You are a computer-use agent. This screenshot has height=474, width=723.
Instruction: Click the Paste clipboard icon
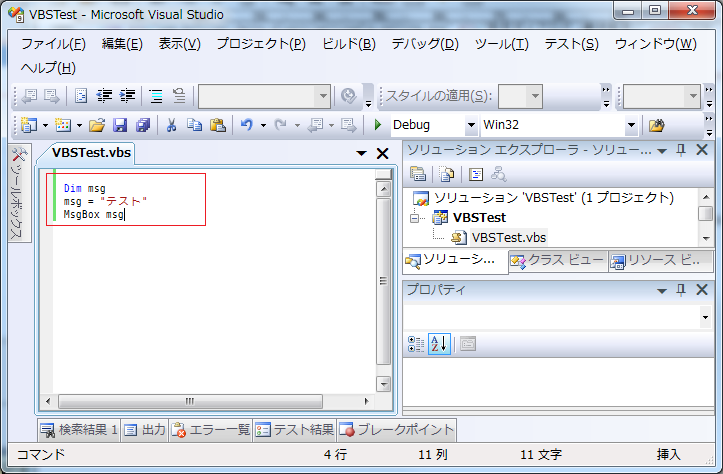click(x=218, y=124)
